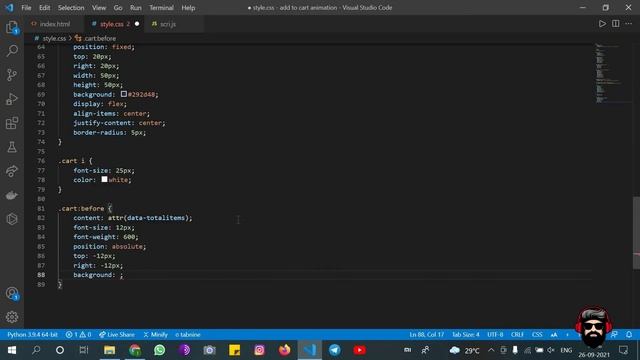Click Ln 88, Col 17 position indicator

[x=427, y=334]
